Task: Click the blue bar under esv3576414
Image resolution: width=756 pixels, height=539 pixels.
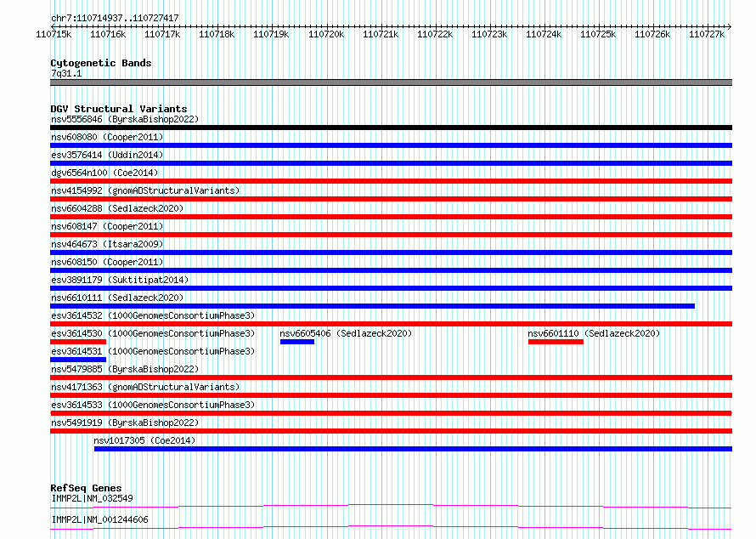Action: (391, 163)
